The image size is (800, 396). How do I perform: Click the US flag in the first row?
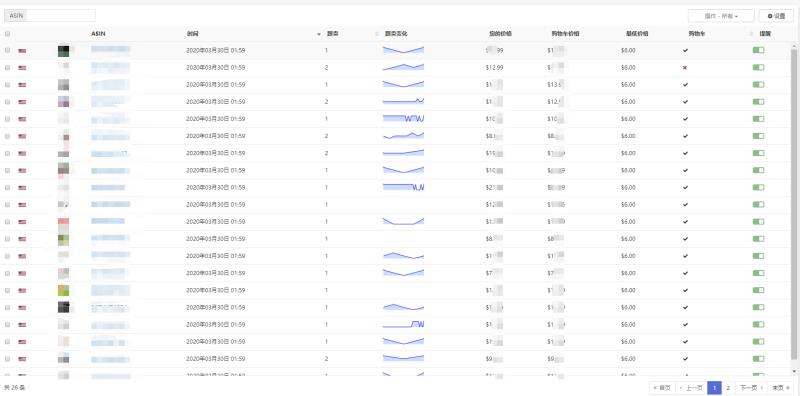pos(22,51)
